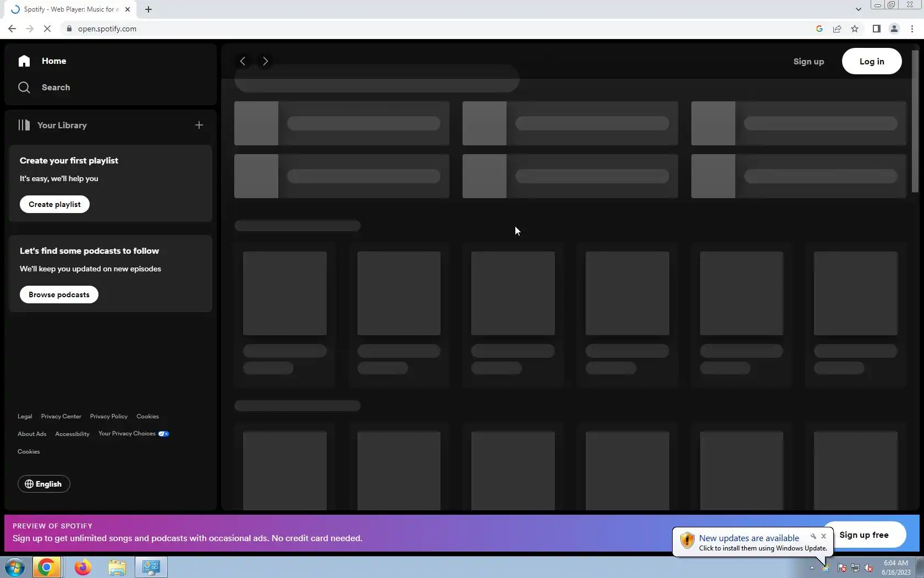Switch to the Spotify Web Player tab
This screenshot has height=578, width=924.
[71, 9]
